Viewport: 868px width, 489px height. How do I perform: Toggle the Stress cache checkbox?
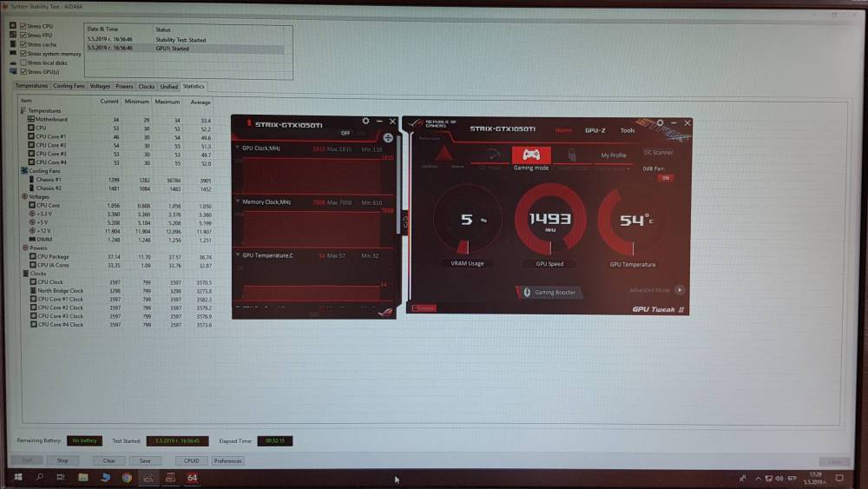click(x=23, y=44)
